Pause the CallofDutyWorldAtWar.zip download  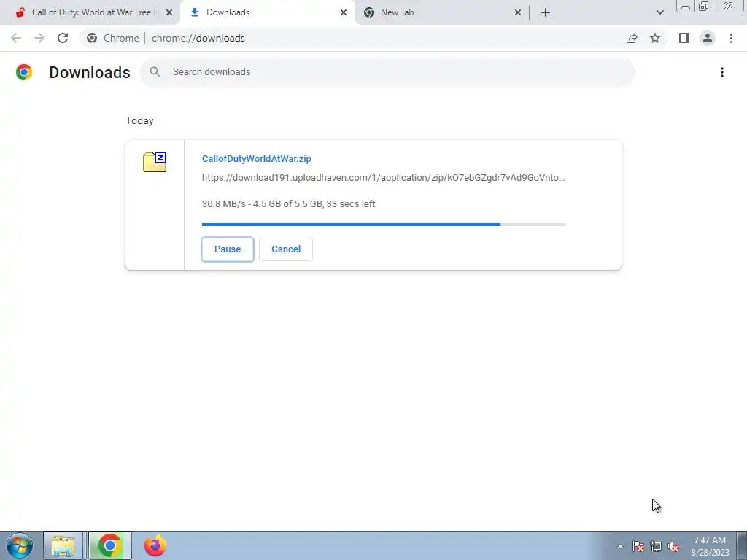pyautogui.click(x=228, y=249)
